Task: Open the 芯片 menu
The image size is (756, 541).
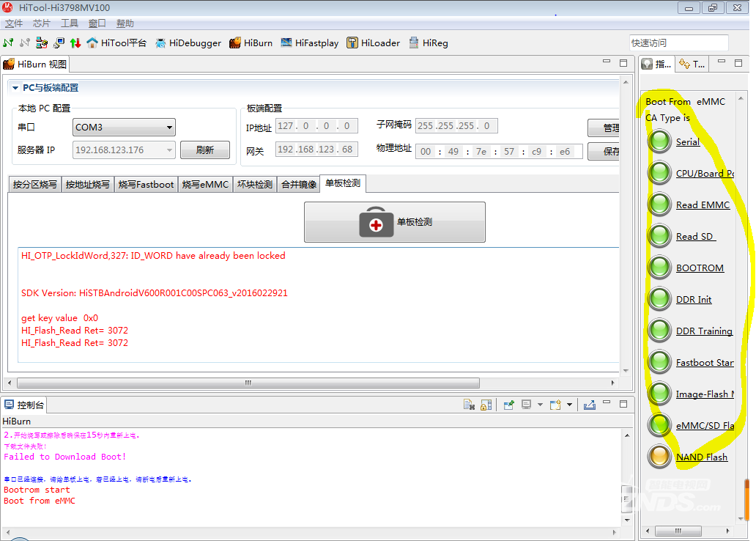Action: coord(42,23)
